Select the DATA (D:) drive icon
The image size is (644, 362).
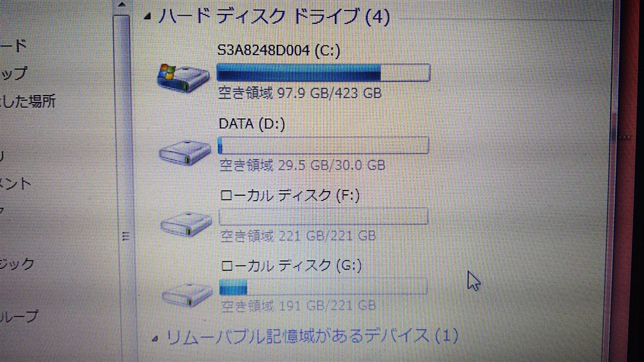pyautogui.click(x=185, y=152)
